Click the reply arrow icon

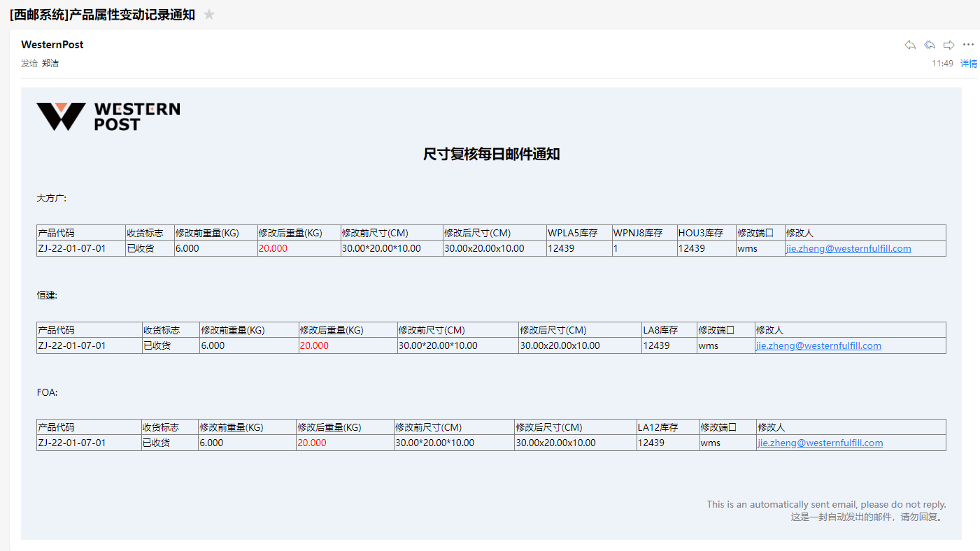[x=910, y=45]
